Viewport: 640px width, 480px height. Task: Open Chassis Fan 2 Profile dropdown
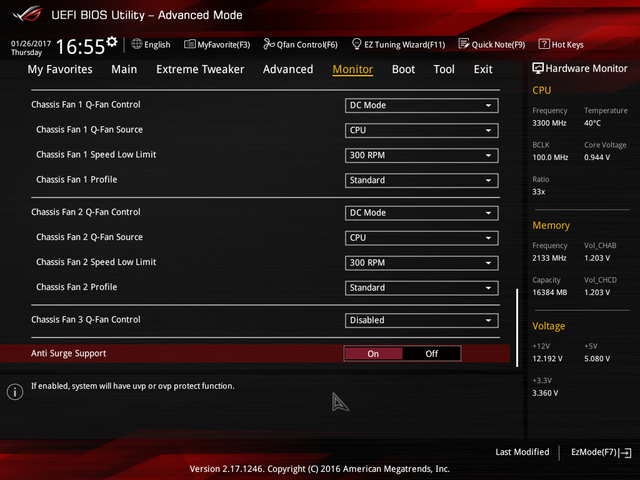click(421, 288)
